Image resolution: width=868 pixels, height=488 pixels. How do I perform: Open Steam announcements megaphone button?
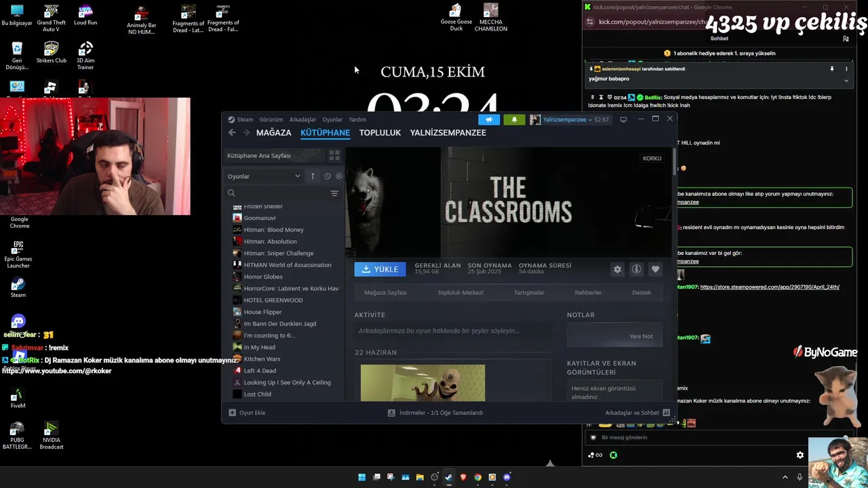(x=489, y=119)
